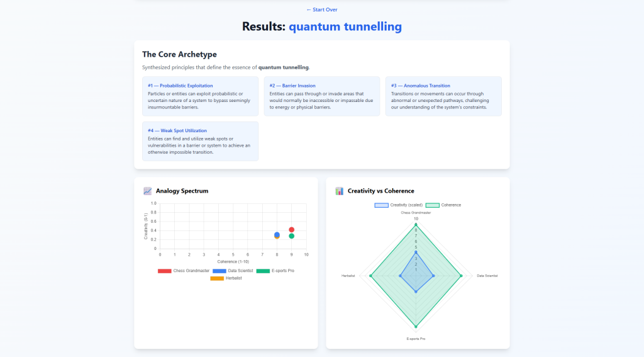The image size is (644, 357).
Task: Click the blue Data Scientist scatter point
Action: pos(277,234)
